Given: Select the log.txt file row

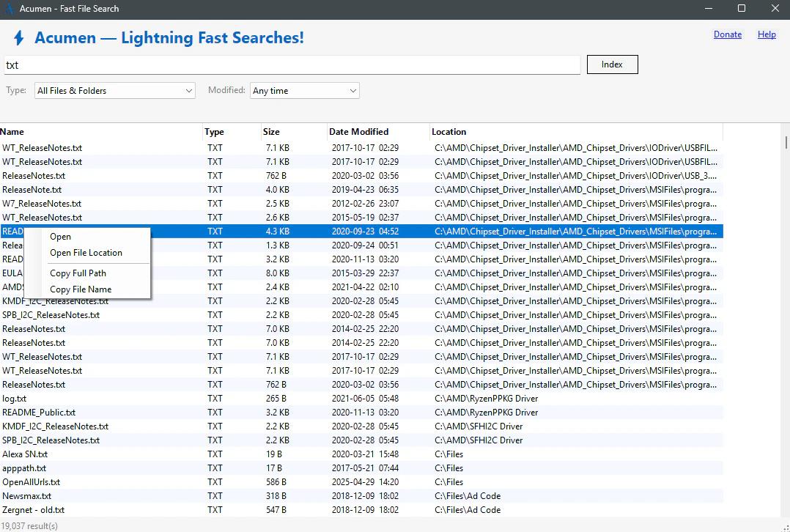Looking at the screenshot, I should 362,399.
